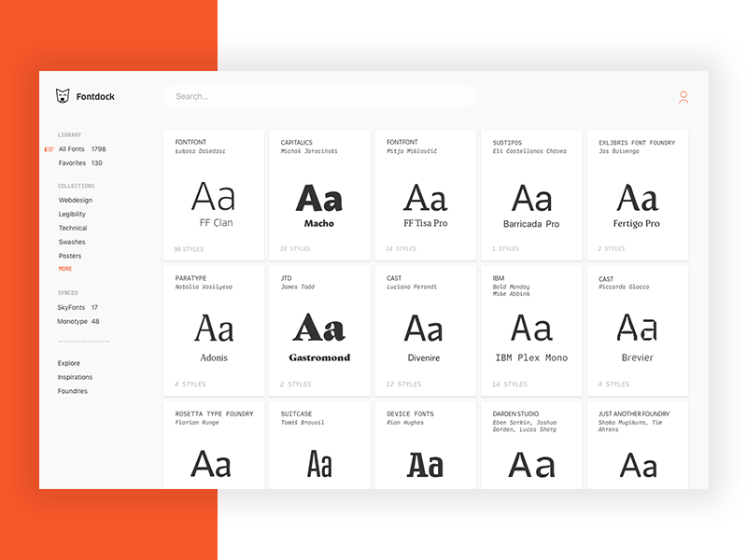Image resolution: width=747 pixels, height=560 pixels.
Task: Open the Rosetta Type Foundry font card
Action: coord(214,445)
